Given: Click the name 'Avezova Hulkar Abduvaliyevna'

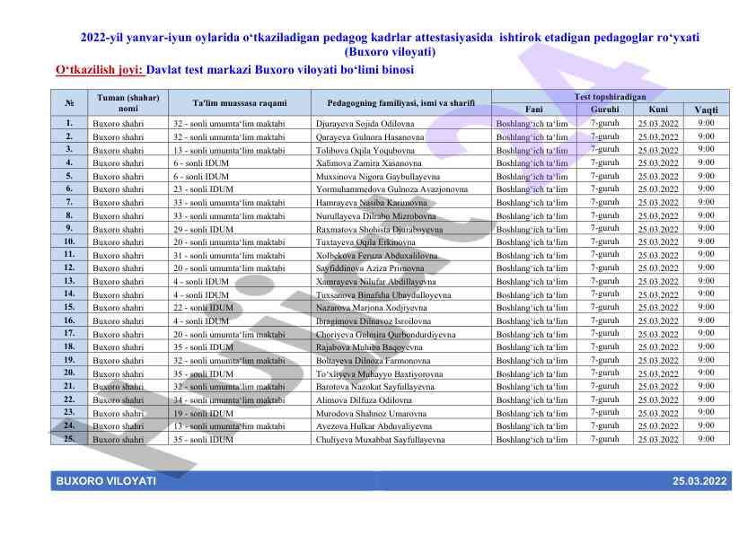Looking at the screenshot, I should 374,426.
